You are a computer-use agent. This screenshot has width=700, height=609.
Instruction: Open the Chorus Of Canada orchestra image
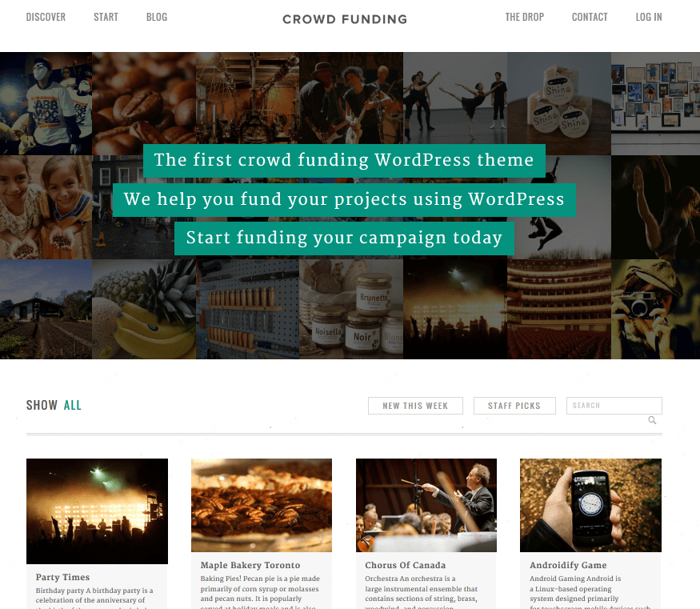tap(426, 506)
